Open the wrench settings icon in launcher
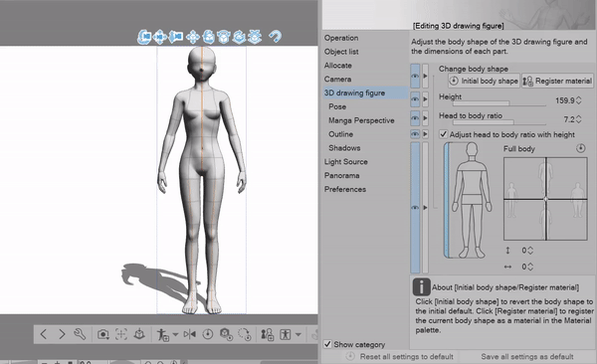The height and width of the screenshot is (364, 597). pos(80,334)
